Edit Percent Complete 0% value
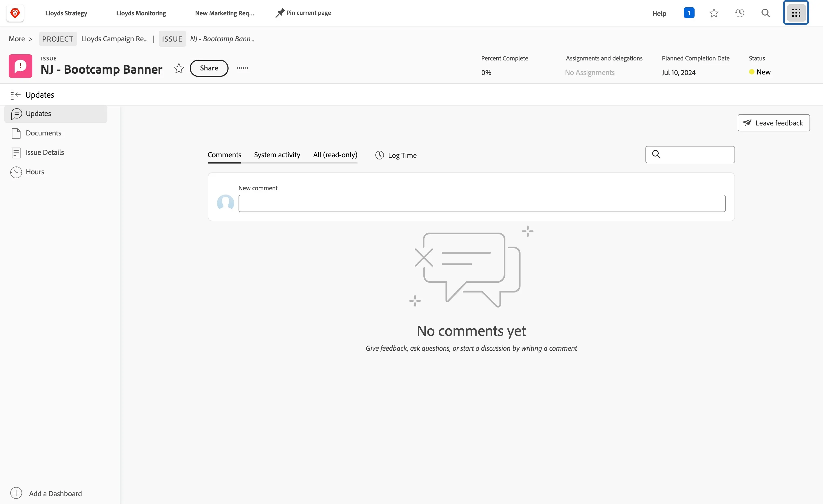The height and width of the screenshot is (504, 823). click(x=486, y=73)
